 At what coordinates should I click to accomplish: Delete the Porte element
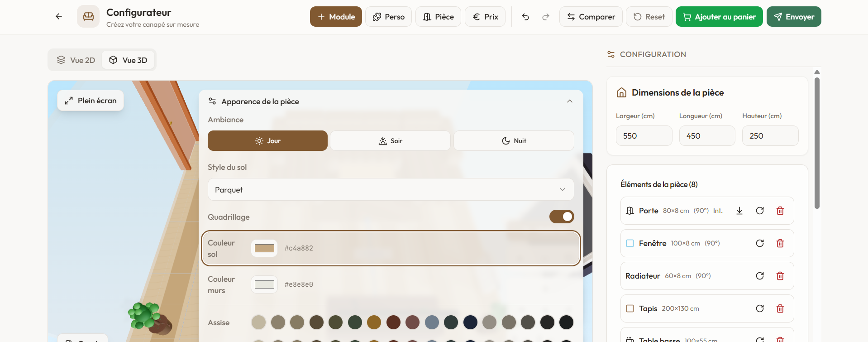click(x=780, y=211)
